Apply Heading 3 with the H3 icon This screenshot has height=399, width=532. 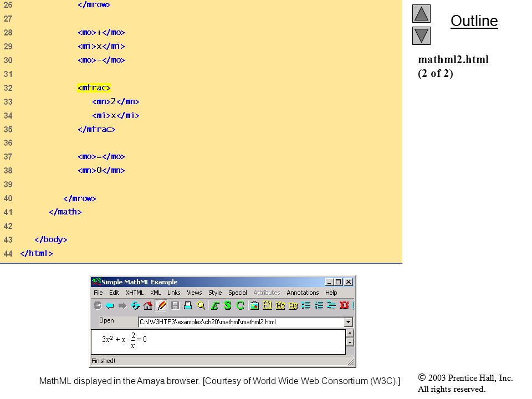pos(293,306)
